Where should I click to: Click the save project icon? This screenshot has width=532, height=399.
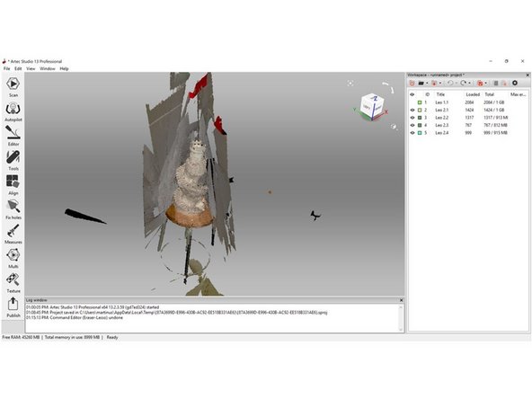434,83
